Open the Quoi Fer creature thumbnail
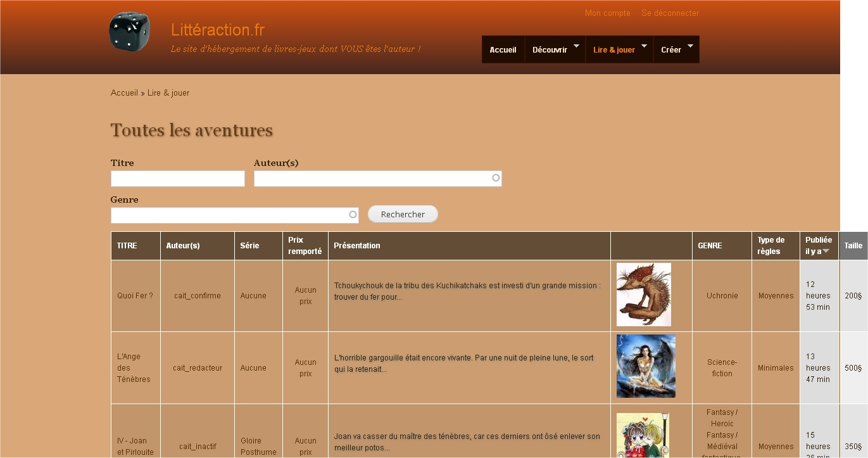Screen dimensions: 868x458 click(643, 295)
